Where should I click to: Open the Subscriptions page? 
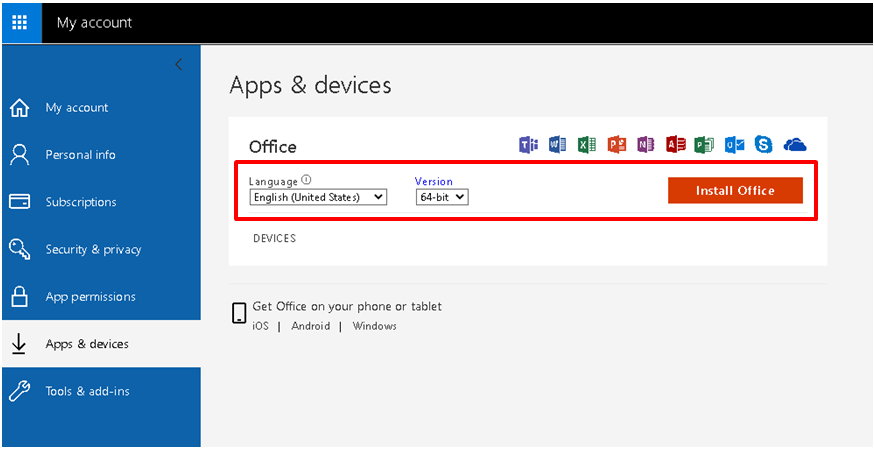81,202
